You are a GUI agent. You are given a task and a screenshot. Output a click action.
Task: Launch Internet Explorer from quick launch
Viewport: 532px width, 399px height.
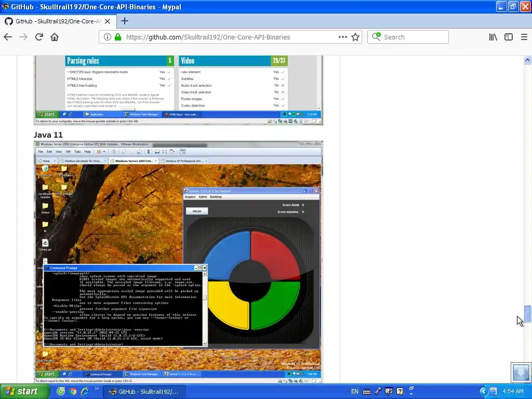(x=85, y=391)
